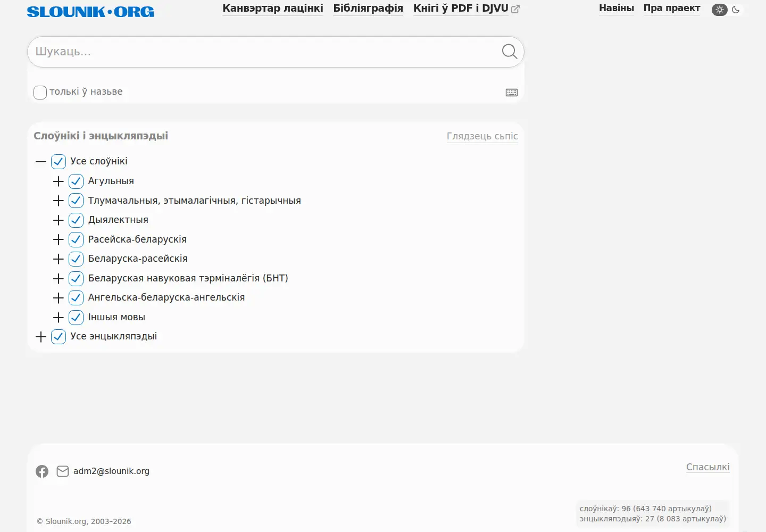Expand the 'Агульныя' category
This screenshot has width=766, height=532.
click(59, 181)
